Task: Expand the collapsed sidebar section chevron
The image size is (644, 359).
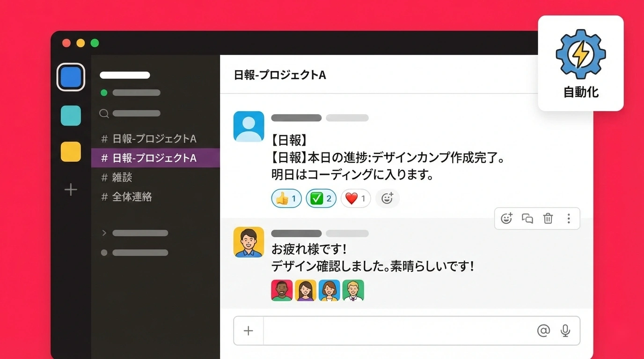Action: point(104,233)
